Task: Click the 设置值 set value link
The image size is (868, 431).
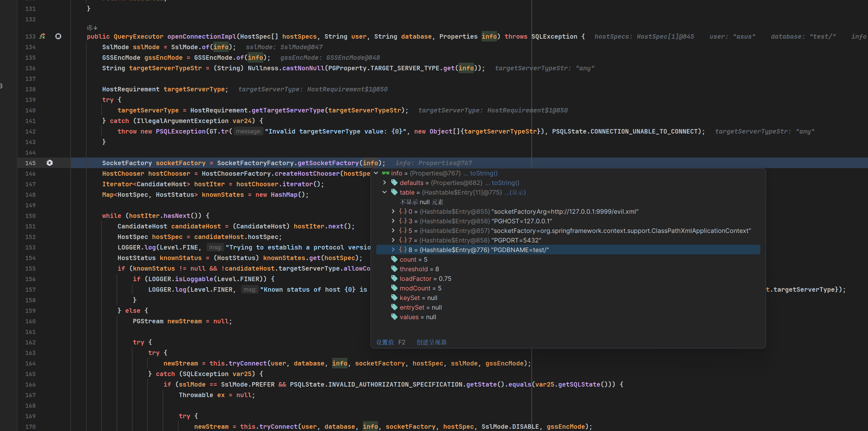Action: pos(385,342)
